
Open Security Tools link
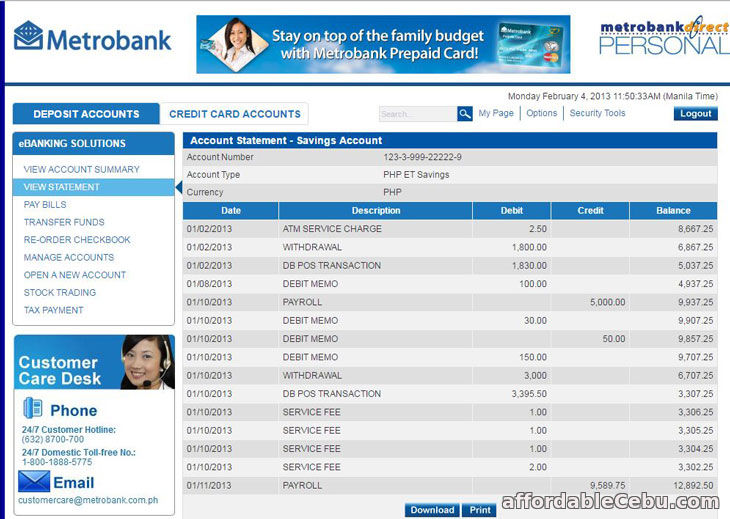click(597, 113)
